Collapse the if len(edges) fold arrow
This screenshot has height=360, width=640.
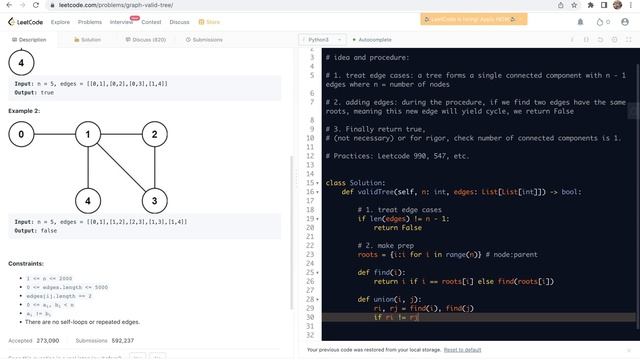click(x=318, y=219)
